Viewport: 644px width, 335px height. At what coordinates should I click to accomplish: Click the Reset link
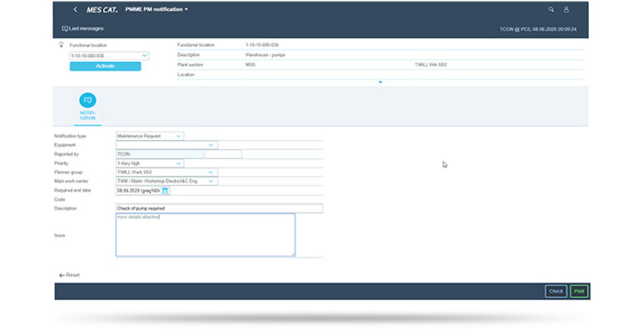(x=69, y=275)
